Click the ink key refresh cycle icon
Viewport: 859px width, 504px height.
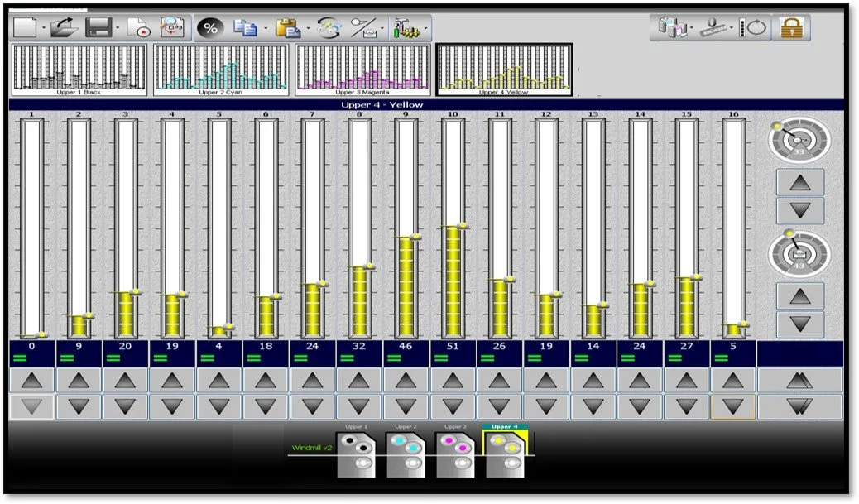[x=753, y=26]
